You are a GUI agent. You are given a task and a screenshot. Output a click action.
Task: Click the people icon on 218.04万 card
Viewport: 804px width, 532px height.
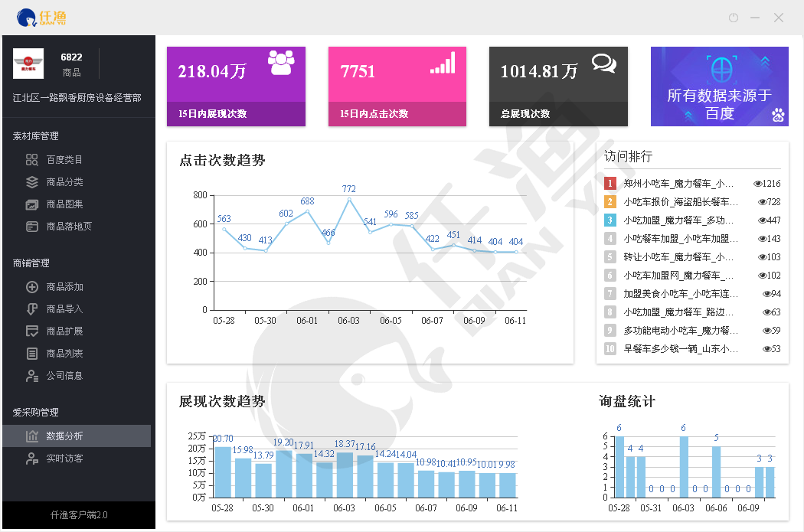point(281,63)
